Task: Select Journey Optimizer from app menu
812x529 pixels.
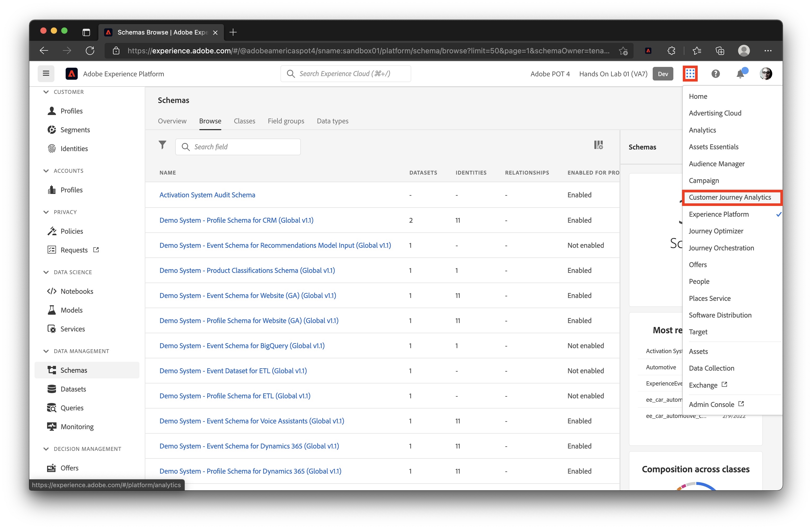Action: pos(716,231)
